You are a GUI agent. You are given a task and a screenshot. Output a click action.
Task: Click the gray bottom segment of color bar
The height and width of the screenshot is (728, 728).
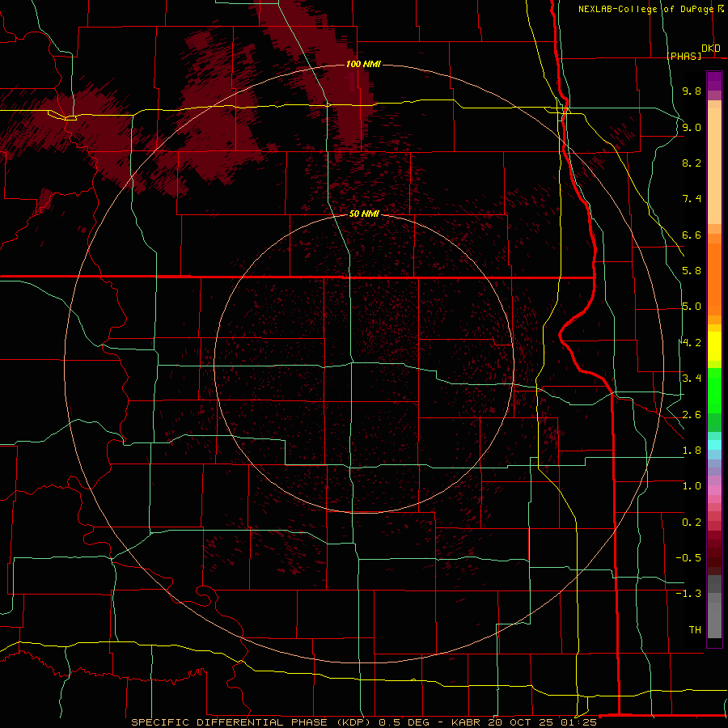coord(714,620)
